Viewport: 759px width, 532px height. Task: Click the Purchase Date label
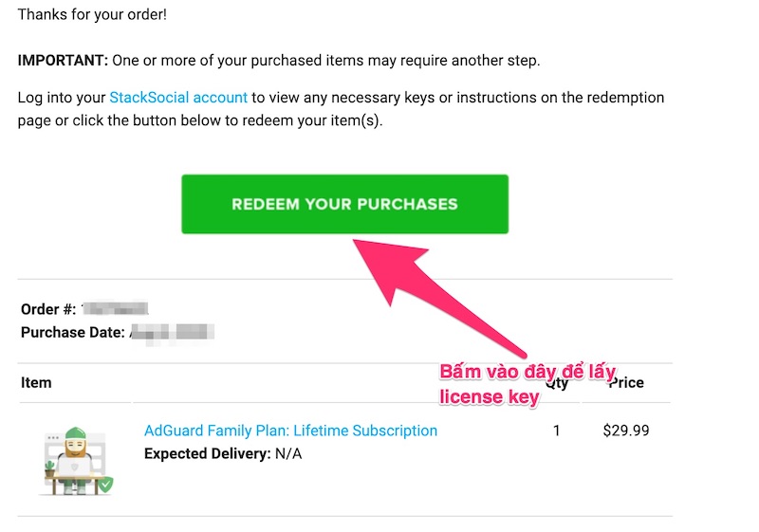pyautogui.click(x=72, y=332)
